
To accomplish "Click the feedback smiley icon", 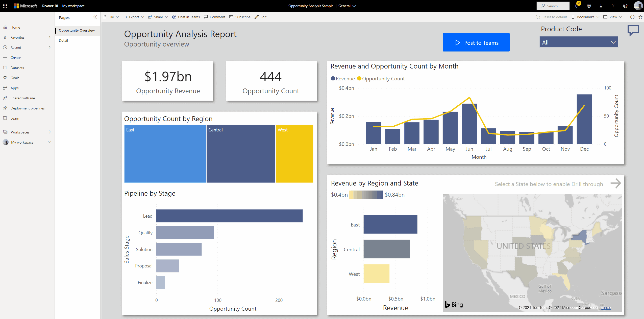I will pos(625,6).
